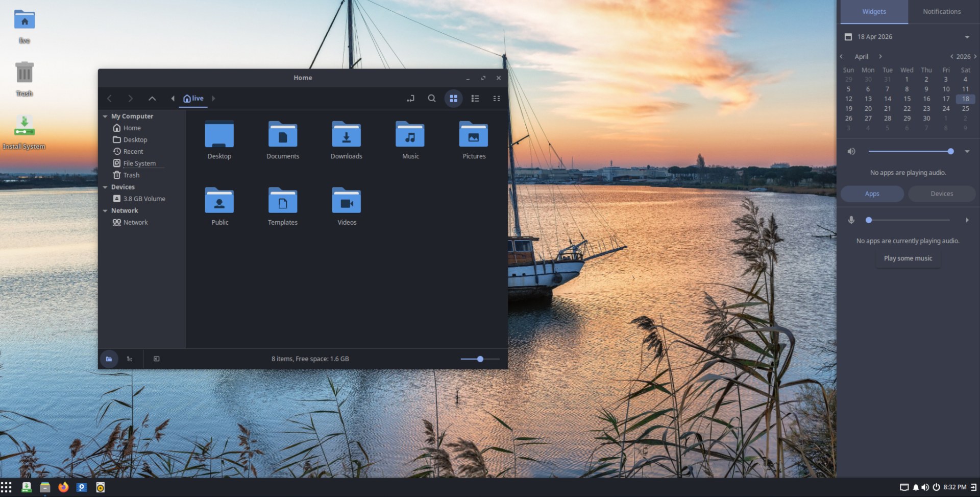Go up to parent folder
This screenshot has height=497, width=980.
point(152,99)
